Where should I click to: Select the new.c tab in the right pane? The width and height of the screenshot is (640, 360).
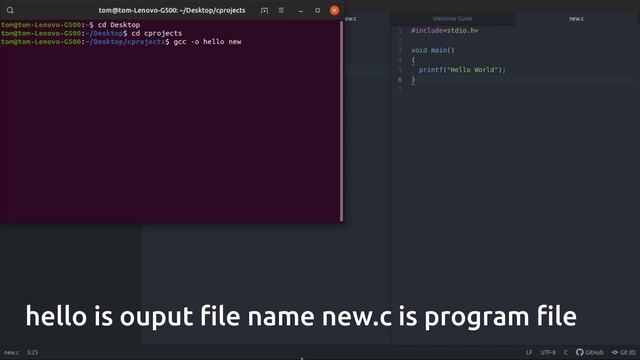coord(576,19)
